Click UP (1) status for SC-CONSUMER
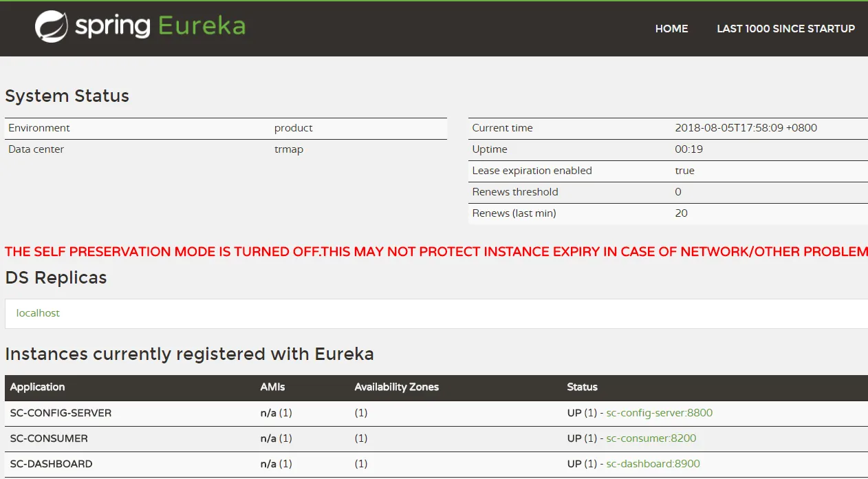868x479 pixels. [x=583, y=438]
